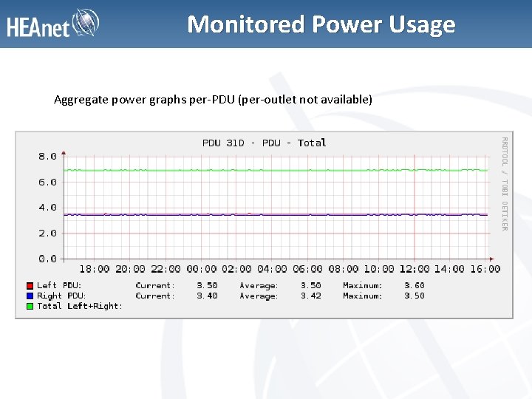The height and width of the screenshot is (399, 532).
Task: Click the bold 12:00 time axis label
Action: click(x=415, y=270)
